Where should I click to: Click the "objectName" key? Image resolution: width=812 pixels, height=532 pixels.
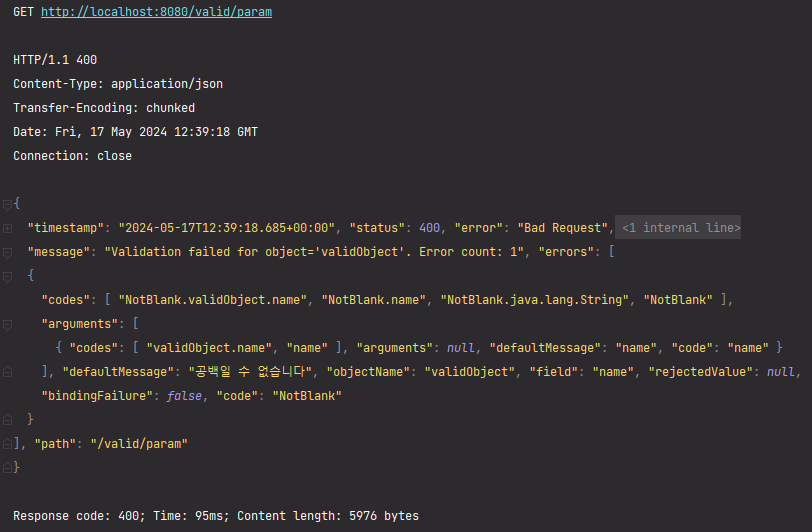pyautogui.click(x=370, y=372)
